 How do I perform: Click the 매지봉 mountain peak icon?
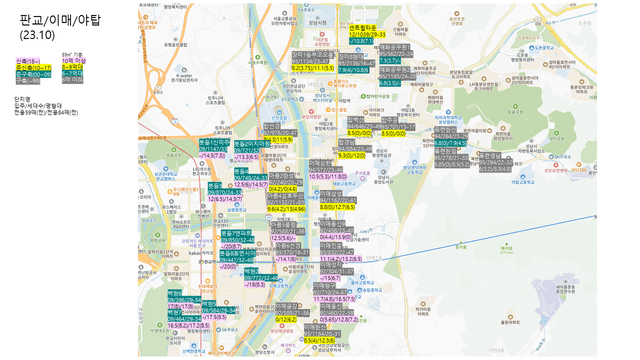(506, 243)
